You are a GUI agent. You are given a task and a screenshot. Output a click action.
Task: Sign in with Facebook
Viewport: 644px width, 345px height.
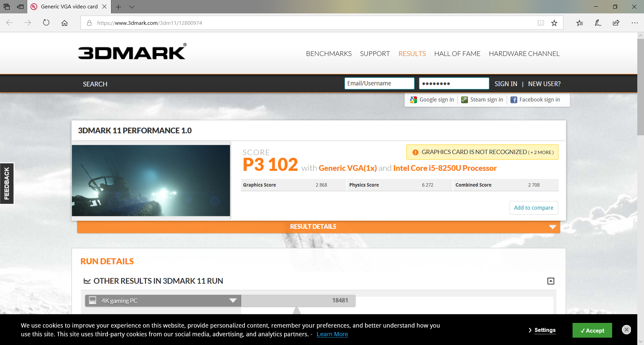(535, 100)
